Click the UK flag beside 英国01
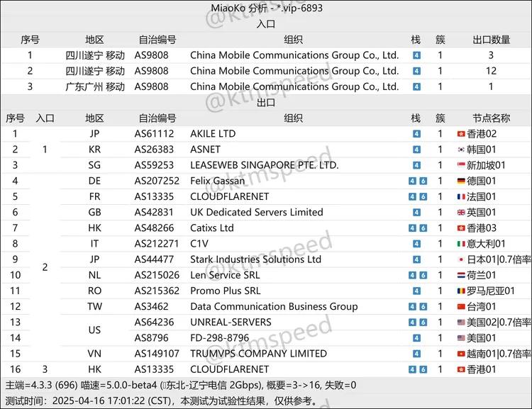Screen dimensions: 532x409 click(x=461, y=213)
